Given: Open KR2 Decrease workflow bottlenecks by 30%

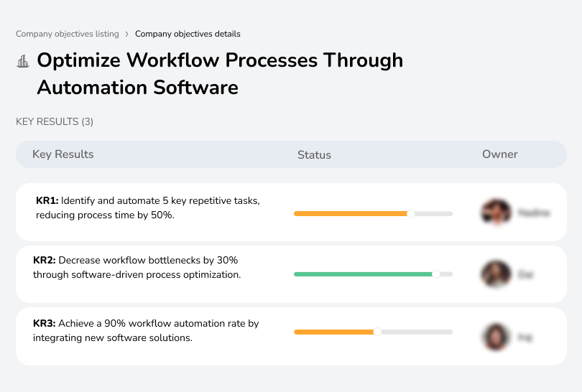Looking at the screenshot, I should [137, 267].
